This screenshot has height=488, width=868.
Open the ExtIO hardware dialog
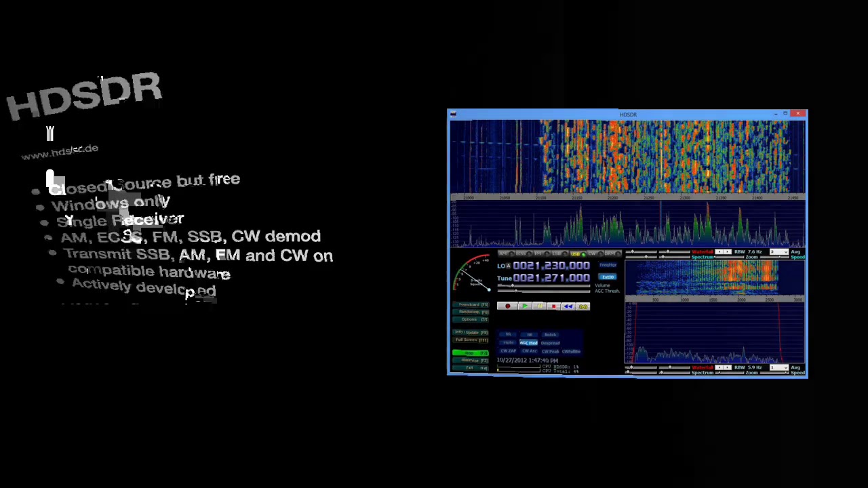(x=608, y=277)
